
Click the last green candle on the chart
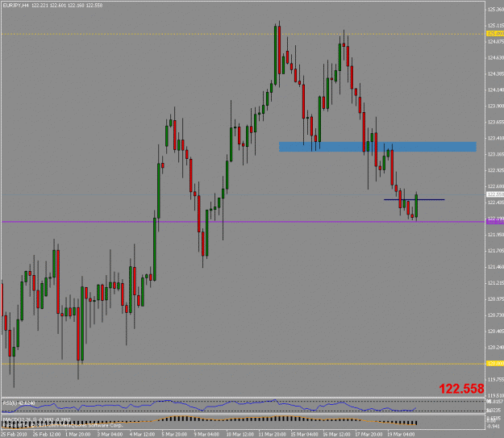[x=416, y=206]
